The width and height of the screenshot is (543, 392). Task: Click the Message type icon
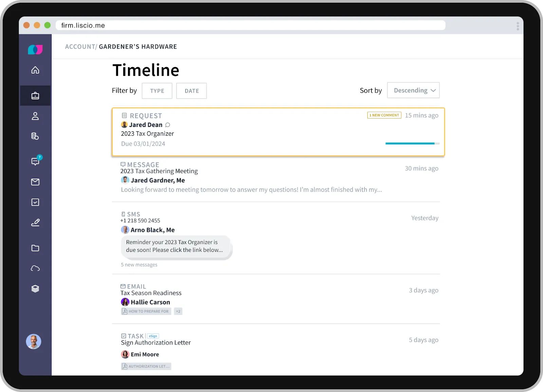pos(123,164)
